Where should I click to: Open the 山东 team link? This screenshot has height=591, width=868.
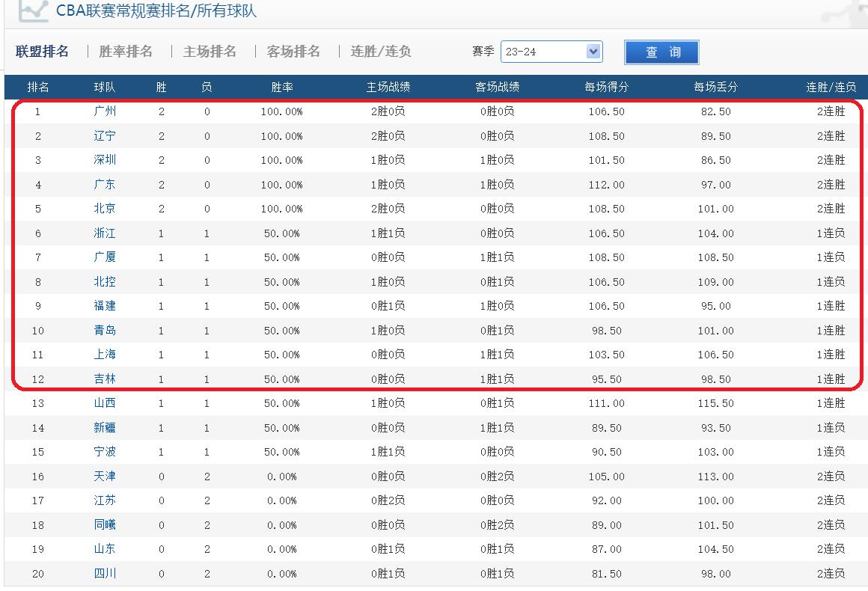pyautogui.click(x=105, y=550)
